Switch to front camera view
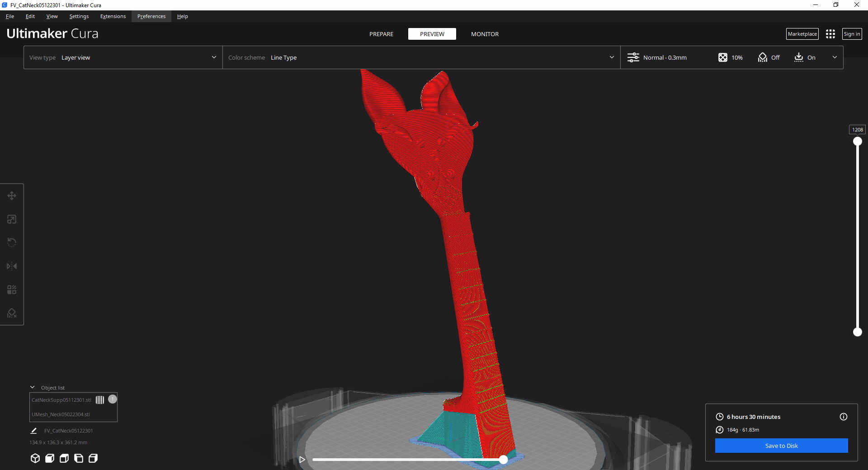 pyautogui.click(x=50, y=458)
